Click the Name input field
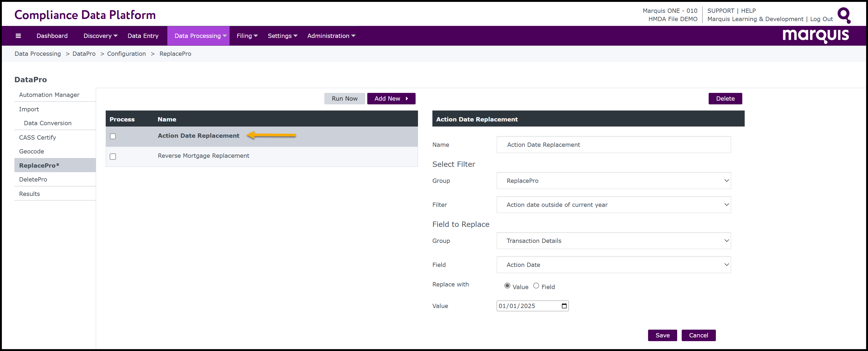This screenshot has width=868, height=351. (x=613, y=145)
